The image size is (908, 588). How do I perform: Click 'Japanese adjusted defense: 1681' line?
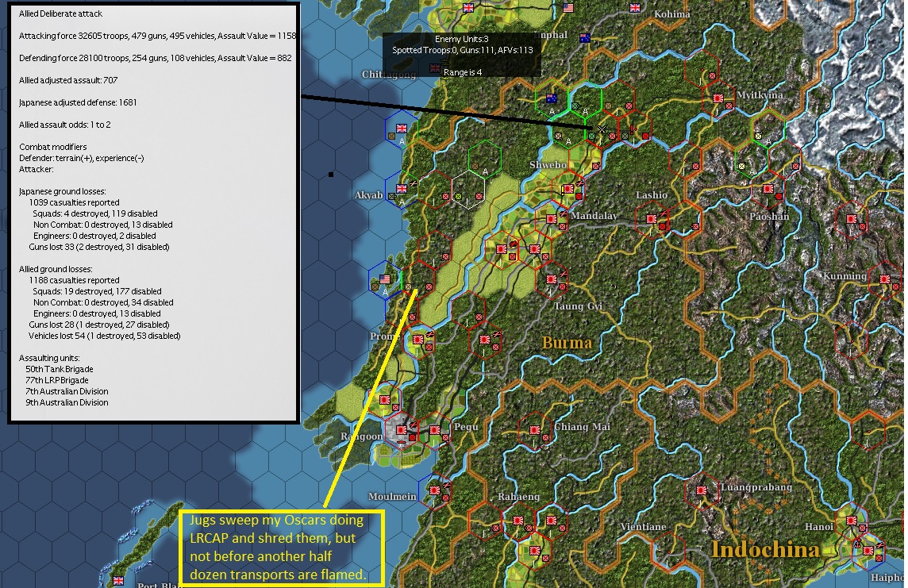(78, 102)
